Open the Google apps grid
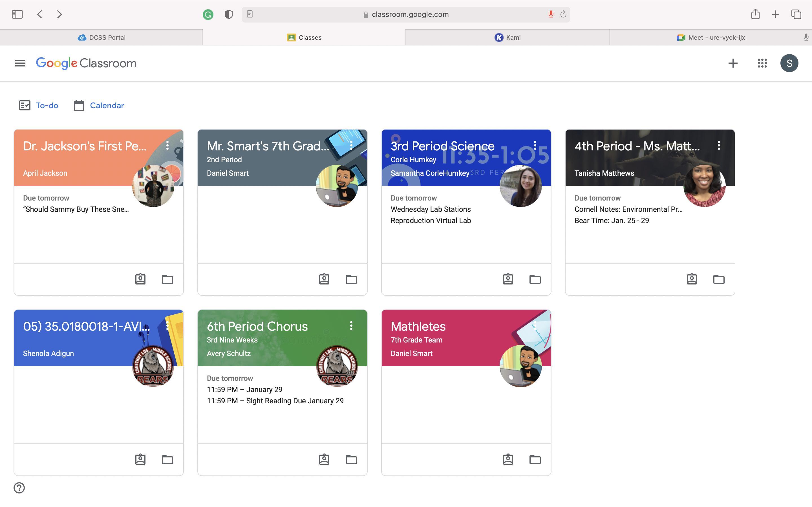The height and width of the screenshot is (507, 812). [762, 63]
